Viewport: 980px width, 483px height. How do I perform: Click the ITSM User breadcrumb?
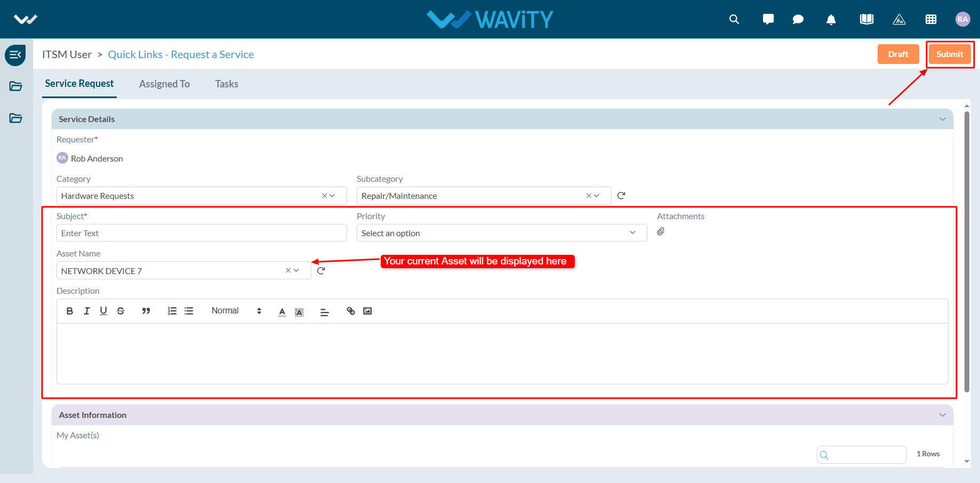[67, 54]
